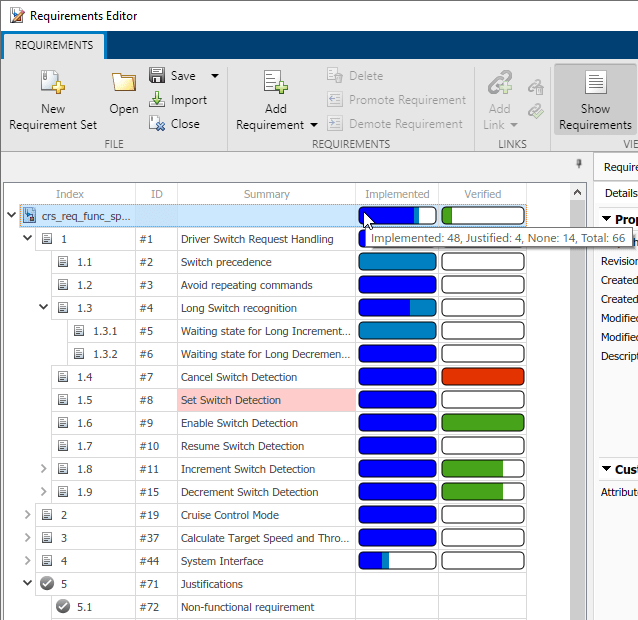The image size is (638, 620).
Task: Click the Add Requirement icon
Action: click(275, 84)
